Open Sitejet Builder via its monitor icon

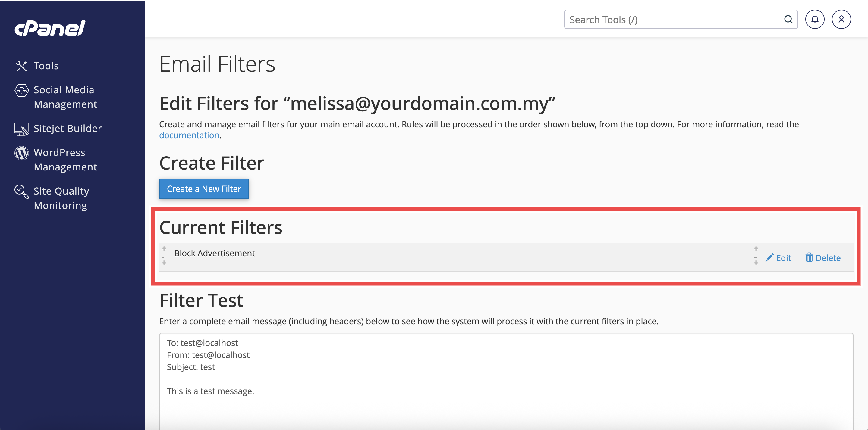pyautogui.click(x=21, y=129)
